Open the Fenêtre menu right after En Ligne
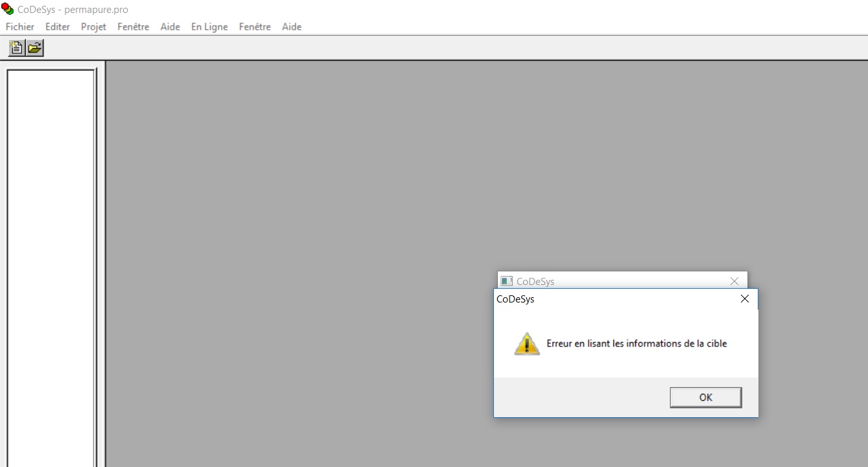The width and height of the screenshot is (868, 467). click(x=255, y=27)
